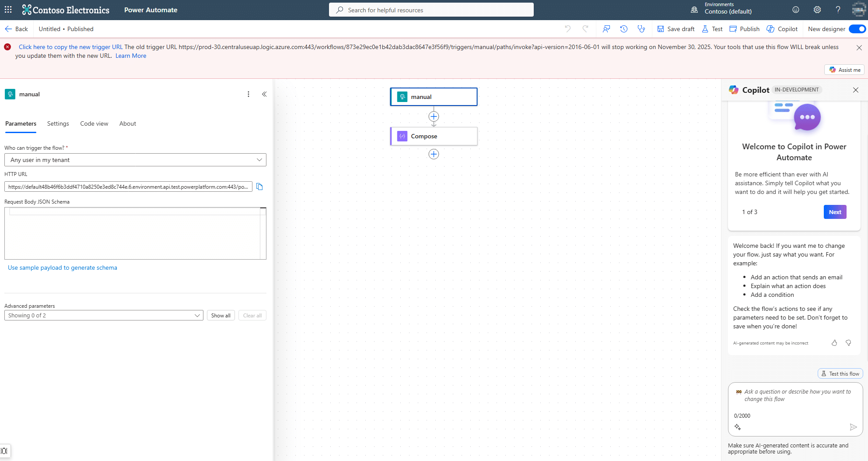
Task: Open the flow checker stethoscope icon
Action: click(641, 28)
